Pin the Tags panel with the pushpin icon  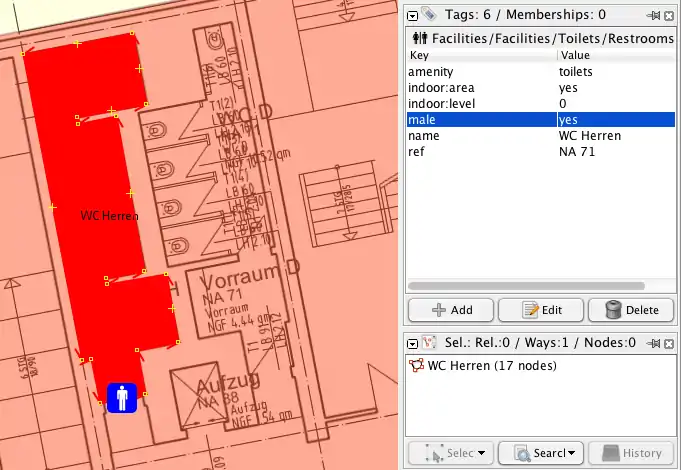tap(652, 15)
